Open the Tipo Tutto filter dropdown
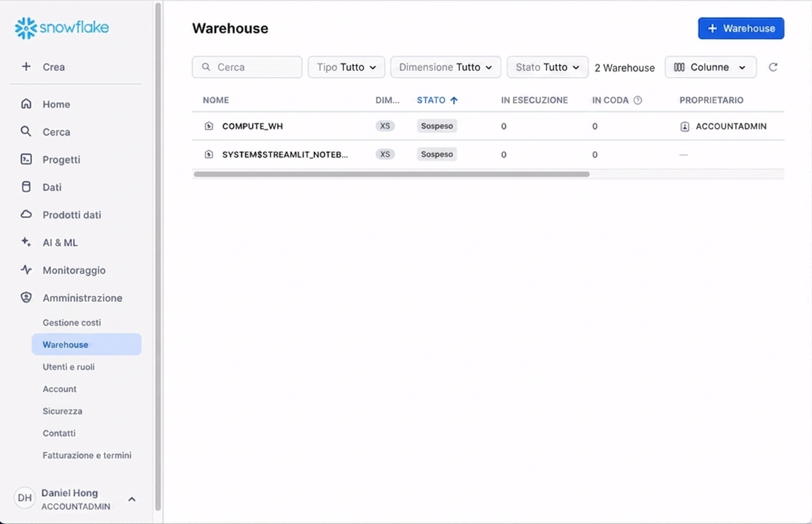This screenshot has height=524, width=812. (x=346, y=67)
